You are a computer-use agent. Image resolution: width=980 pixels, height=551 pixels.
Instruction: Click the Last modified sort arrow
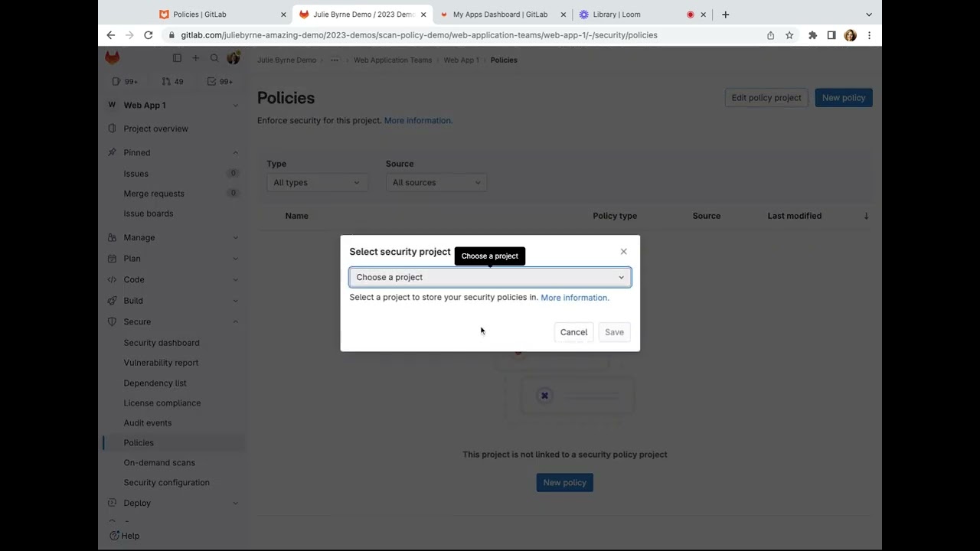(866, 216)
